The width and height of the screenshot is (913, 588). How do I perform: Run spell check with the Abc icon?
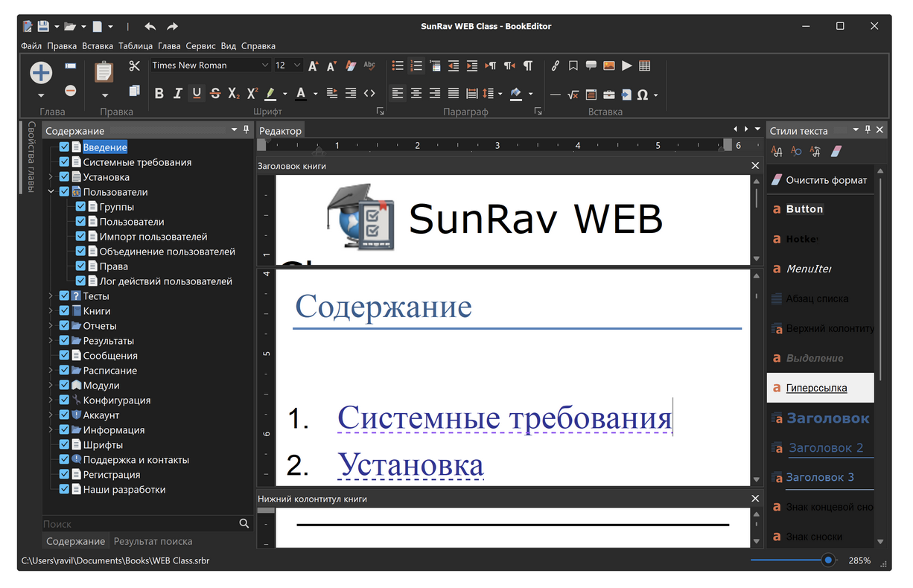pyautogui.click(x=369, y=65)
